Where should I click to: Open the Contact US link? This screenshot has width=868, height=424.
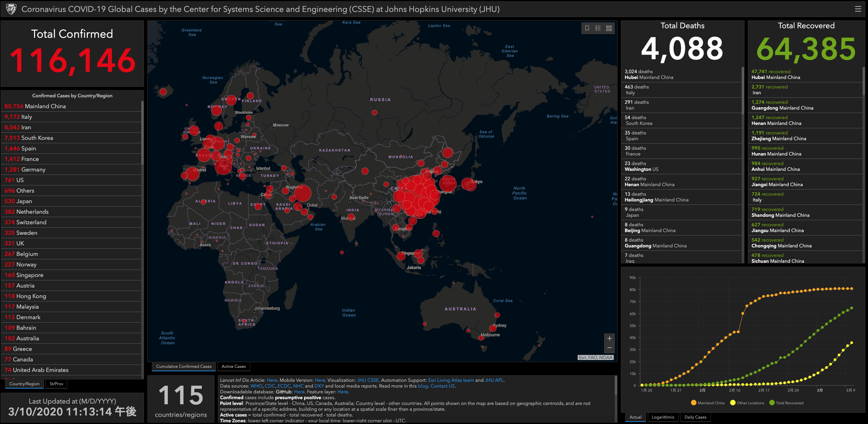point(442,386)
